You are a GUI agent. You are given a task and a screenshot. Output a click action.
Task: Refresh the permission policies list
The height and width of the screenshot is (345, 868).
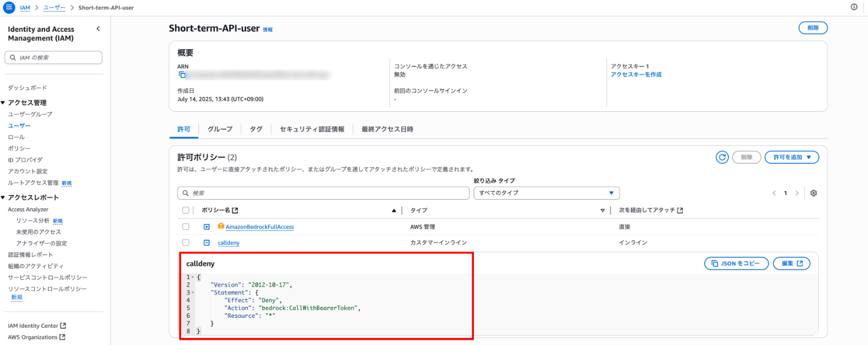722,157
